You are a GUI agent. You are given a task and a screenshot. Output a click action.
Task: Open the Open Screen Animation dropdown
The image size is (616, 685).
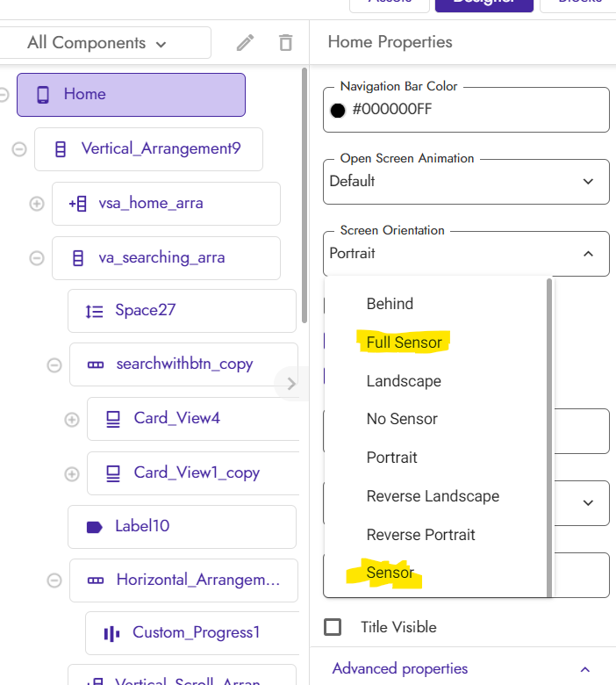click(x=466, y=181)
